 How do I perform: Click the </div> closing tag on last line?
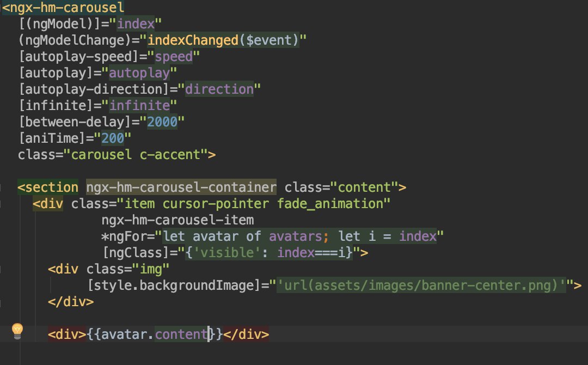coord(246,334)
